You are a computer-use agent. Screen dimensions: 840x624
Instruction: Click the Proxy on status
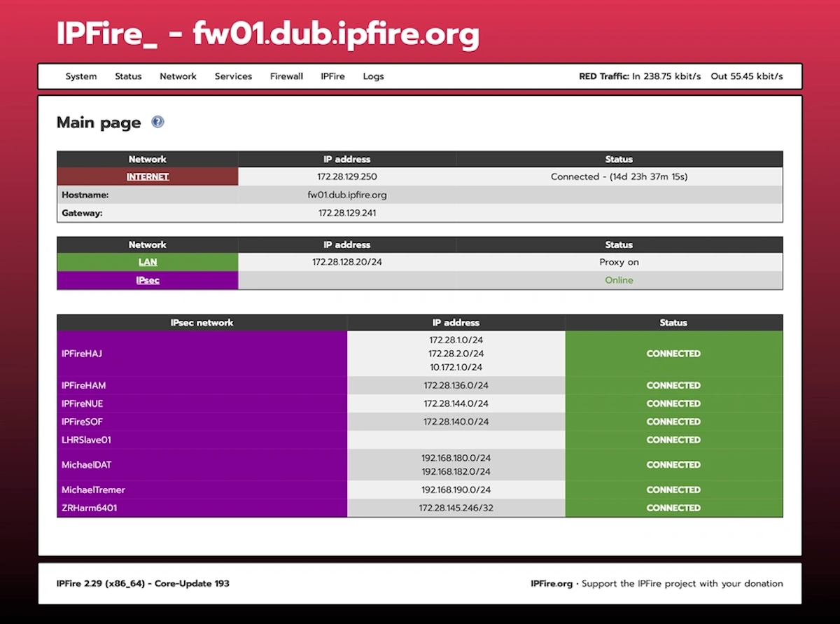619,262
